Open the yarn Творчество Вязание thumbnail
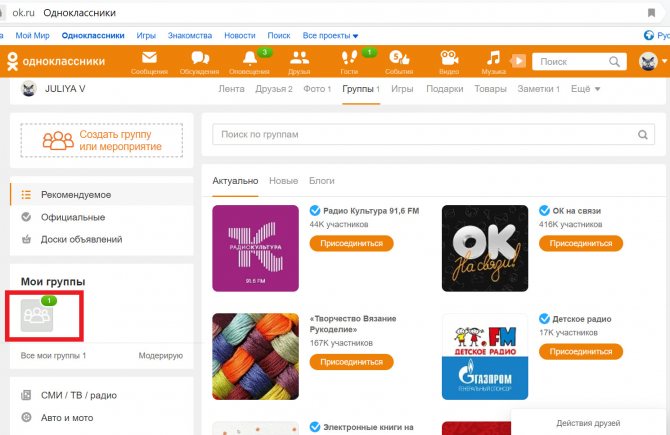Viewport: 670px width, 435px height. pos(256,356)
